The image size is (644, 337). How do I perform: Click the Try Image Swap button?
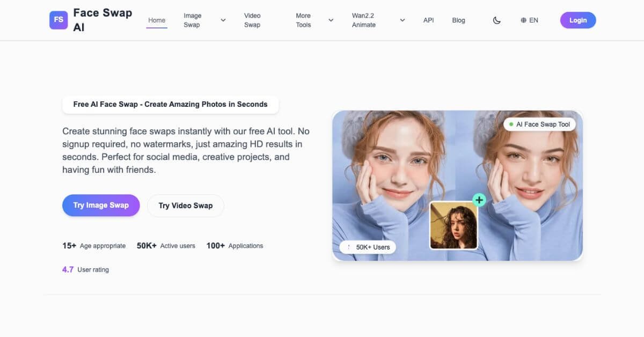101,205
